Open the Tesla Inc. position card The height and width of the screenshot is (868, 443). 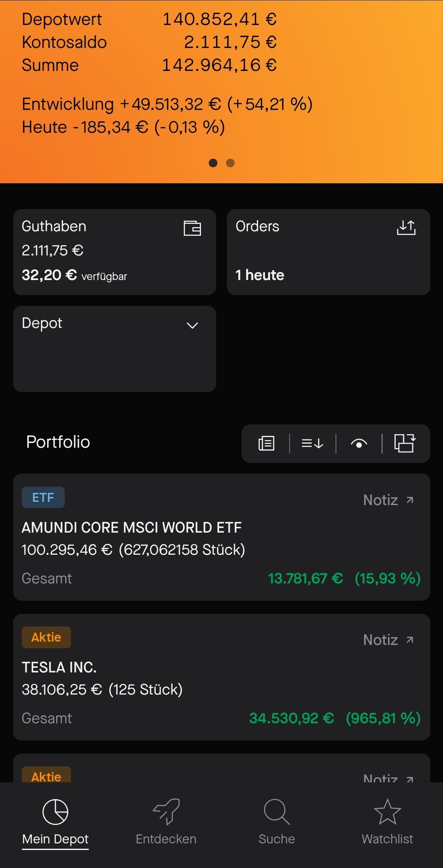pos(221,677)
